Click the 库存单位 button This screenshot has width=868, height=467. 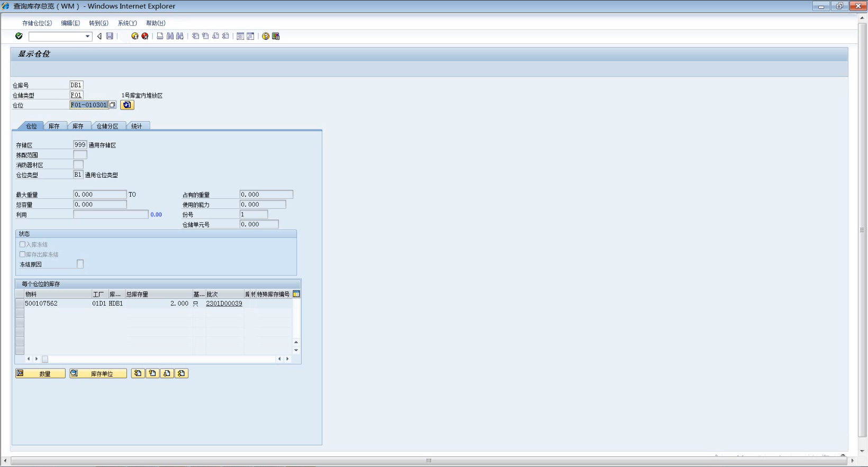(x=98, y=373)
